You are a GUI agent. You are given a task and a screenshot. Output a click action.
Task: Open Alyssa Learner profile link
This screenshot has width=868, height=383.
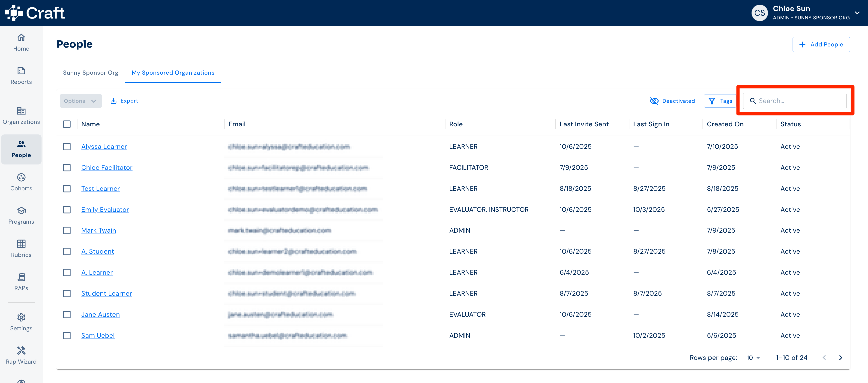pos(104,146)
